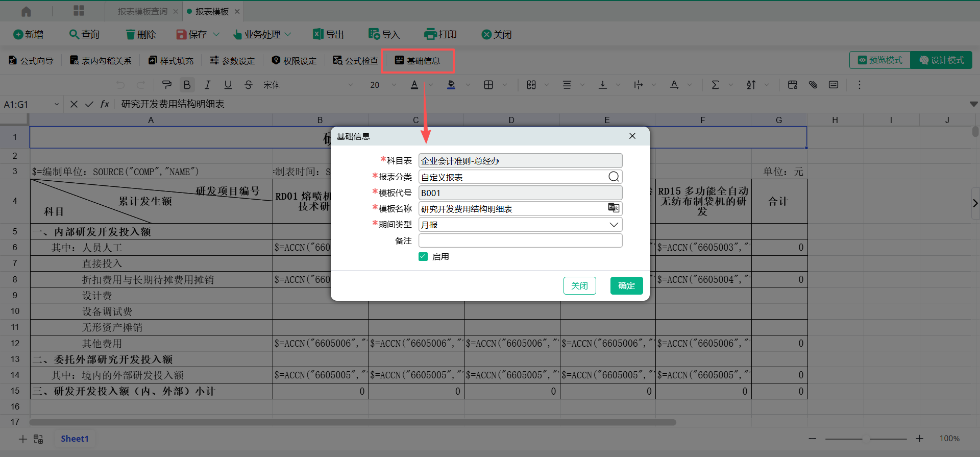This screenshot has width=980, height=457.
Task: Open the 公式向导 menu item
Action: tap(32, 61)
